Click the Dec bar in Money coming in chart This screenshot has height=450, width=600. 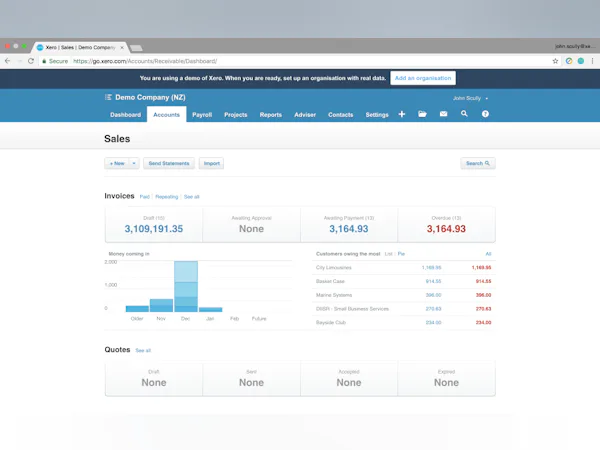coord(186,286)
